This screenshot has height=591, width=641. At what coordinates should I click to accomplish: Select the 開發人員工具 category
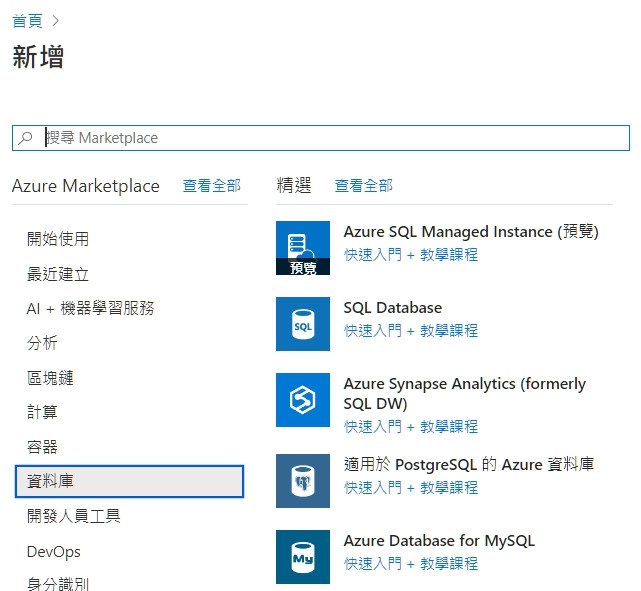click(74, 516)
